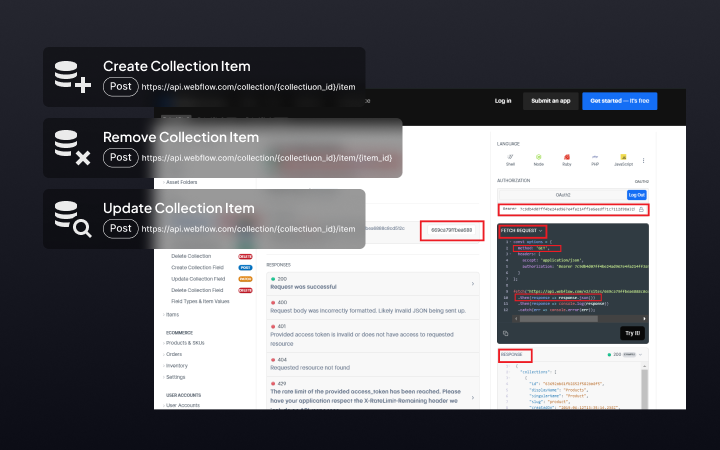
Task: Click the Remove Collection Item URL text
Action: click(x=267, y=158)
